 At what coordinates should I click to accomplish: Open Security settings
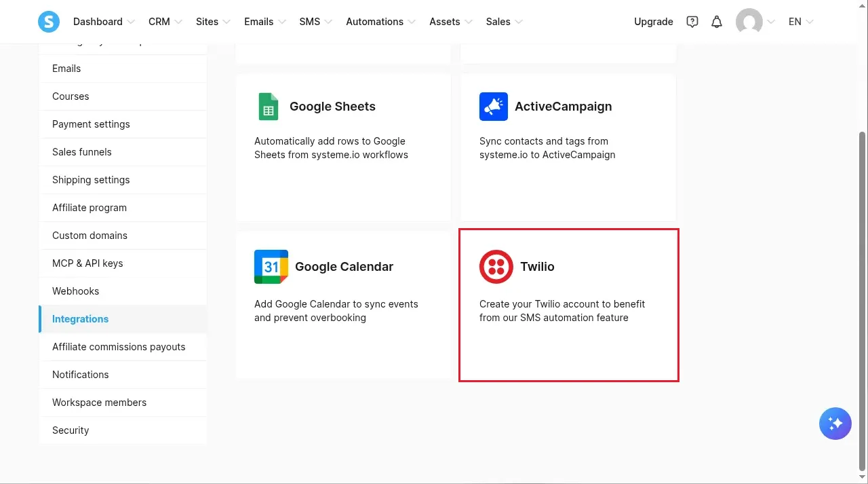[x=123, y=430]
